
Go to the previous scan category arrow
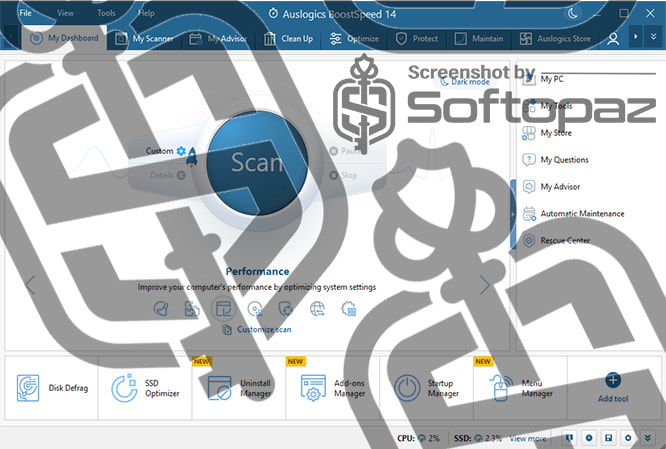point(30,285)
